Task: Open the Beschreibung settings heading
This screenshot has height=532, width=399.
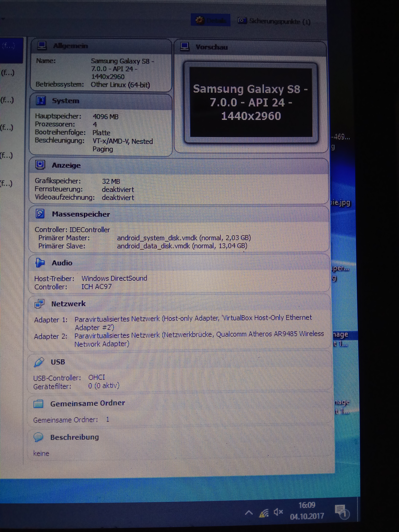Action: tap(75, 437)
